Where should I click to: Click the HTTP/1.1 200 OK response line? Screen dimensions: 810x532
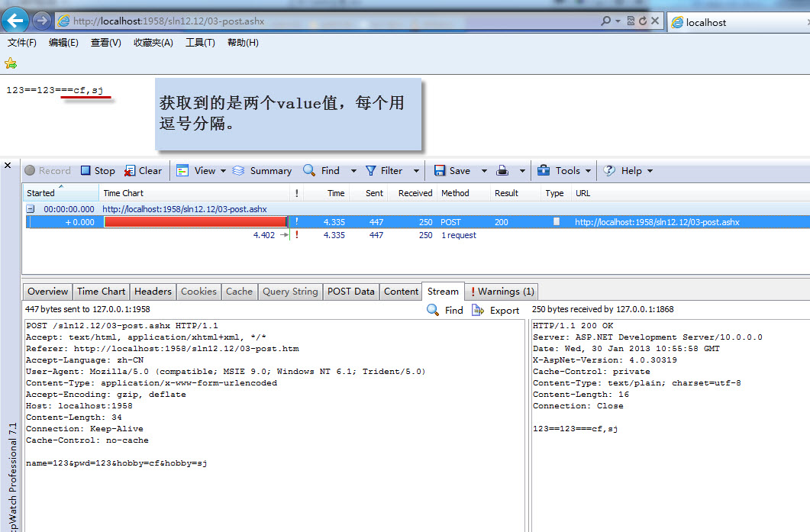[573, 325]
